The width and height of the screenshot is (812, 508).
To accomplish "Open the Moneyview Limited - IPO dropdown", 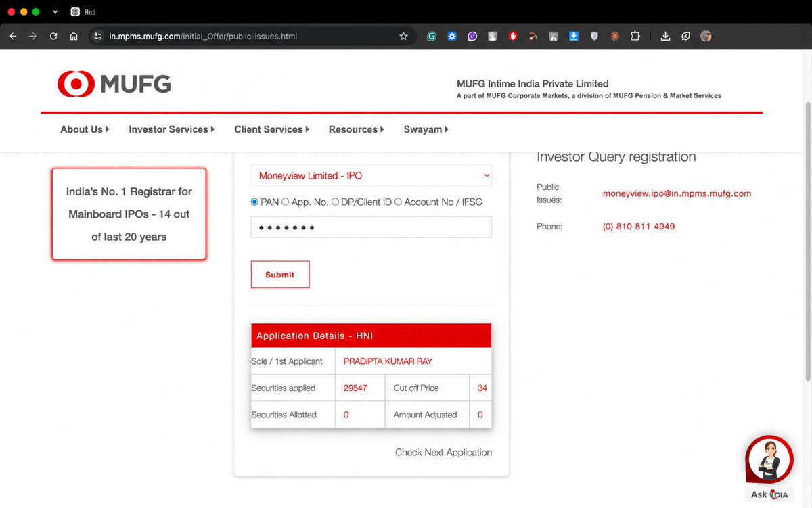I will [x=371, y=176].
